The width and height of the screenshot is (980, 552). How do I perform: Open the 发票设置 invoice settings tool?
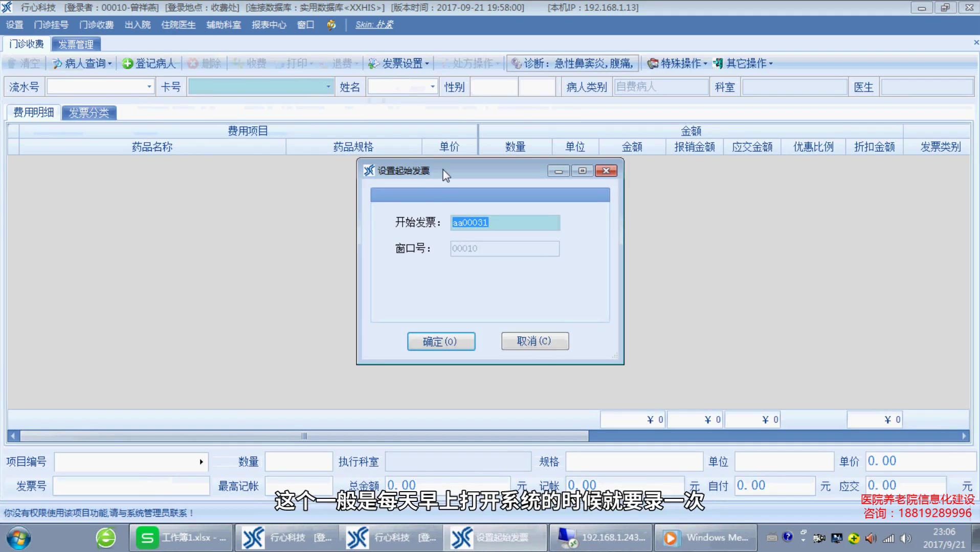[x=398, y=63]
